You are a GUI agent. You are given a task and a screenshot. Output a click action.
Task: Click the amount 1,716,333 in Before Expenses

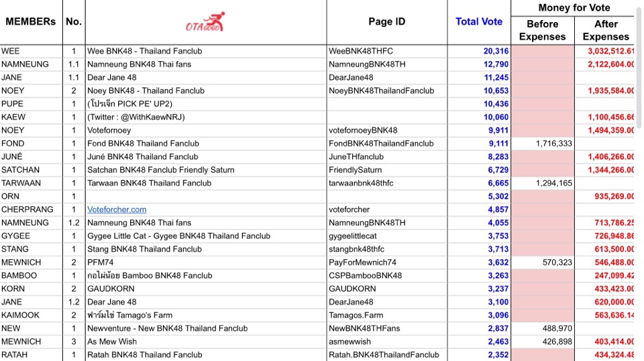pos(553,144)
